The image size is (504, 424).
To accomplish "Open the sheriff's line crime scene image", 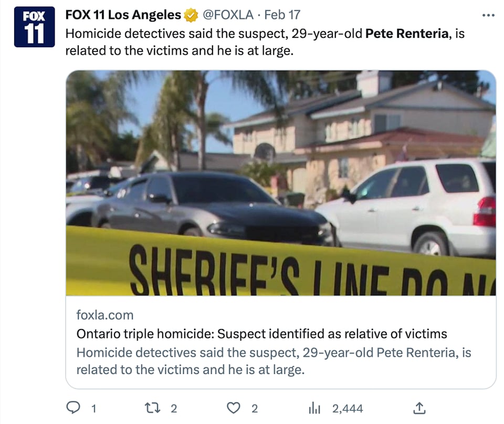I will tap(281, 183).
